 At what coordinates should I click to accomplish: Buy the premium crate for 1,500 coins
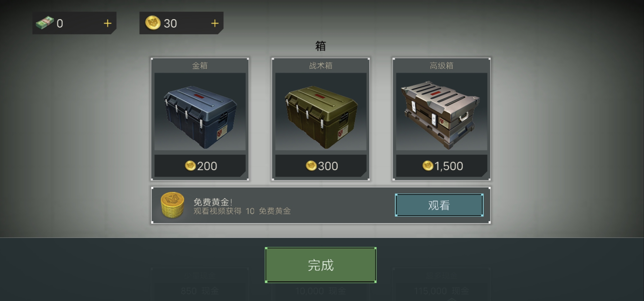[442, 166]
